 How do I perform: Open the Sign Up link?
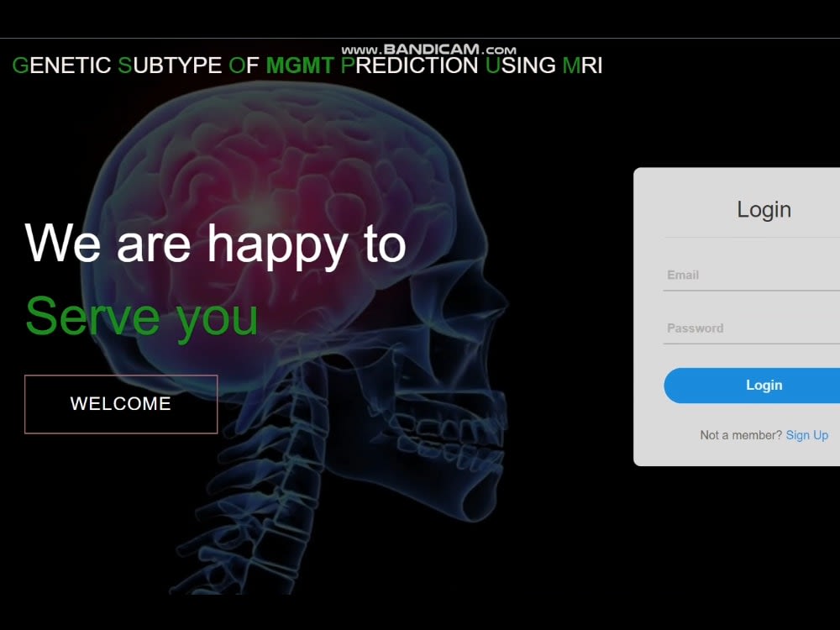pos(806,435)
